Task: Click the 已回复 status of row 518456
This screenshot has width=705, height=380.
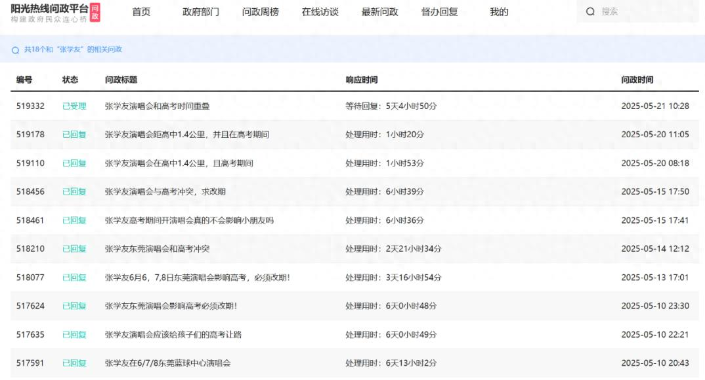Action: click(x=74, y=192)
